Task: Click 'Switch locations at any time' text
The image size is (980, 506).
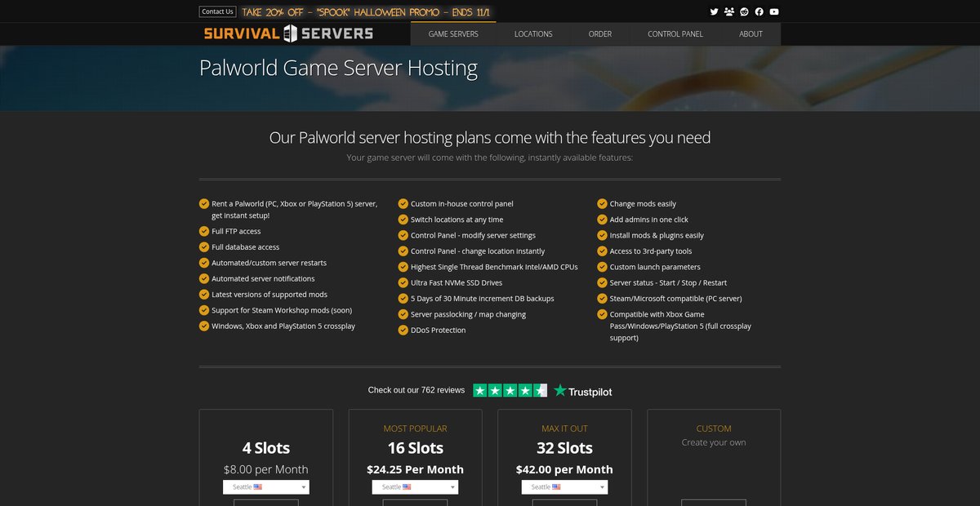Action: click(457, 220)
